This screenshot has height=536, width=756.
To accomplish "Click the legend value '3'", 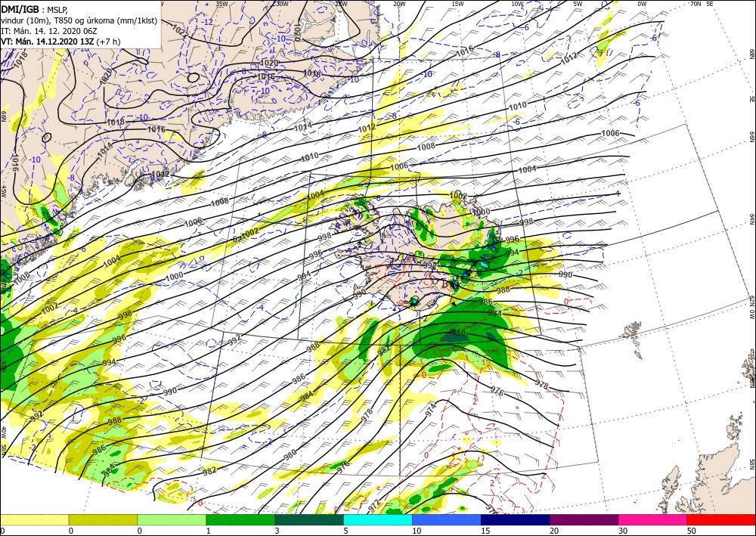I will click(277, 531).
